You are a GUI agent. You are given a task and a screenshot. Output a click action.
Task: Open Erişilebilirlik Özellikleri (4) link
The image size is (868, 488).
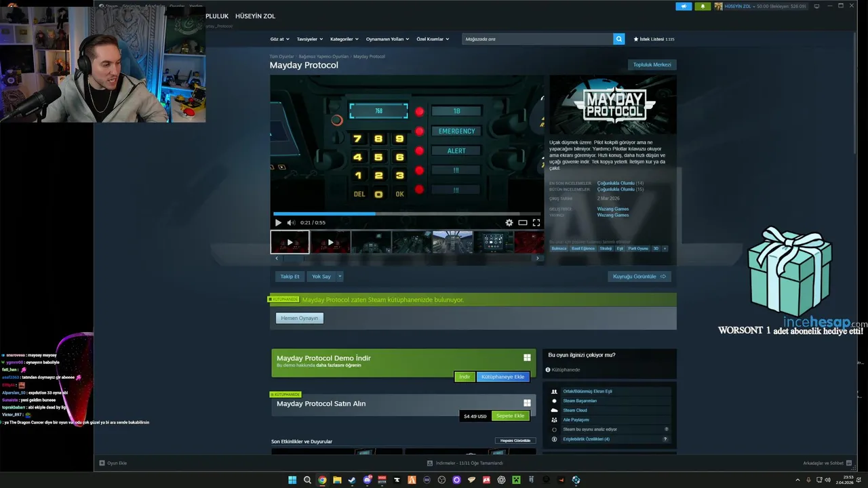pyautogui.click(x=586, y=439)
